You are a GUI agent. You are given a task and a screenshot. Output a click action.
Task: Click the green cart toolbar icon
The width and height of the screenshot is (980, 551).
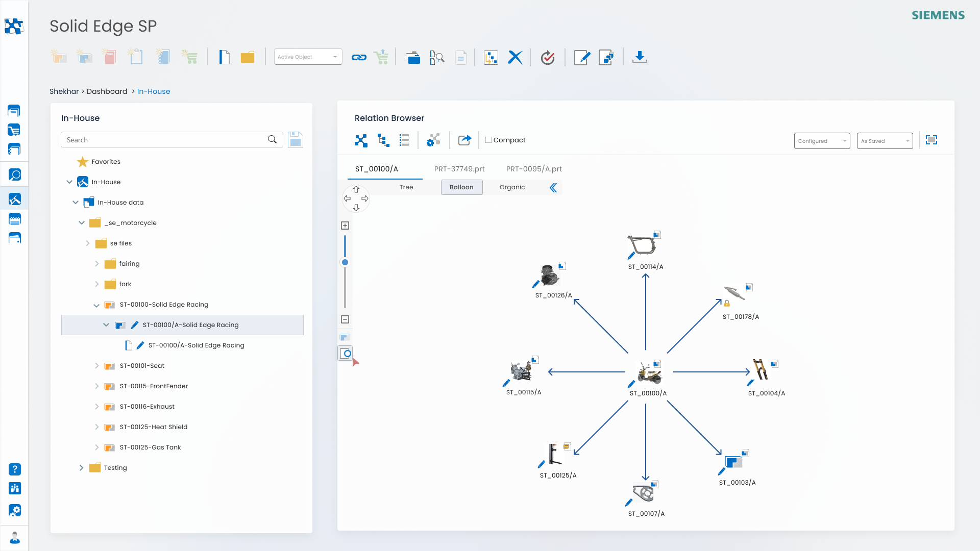click(381, 57)
